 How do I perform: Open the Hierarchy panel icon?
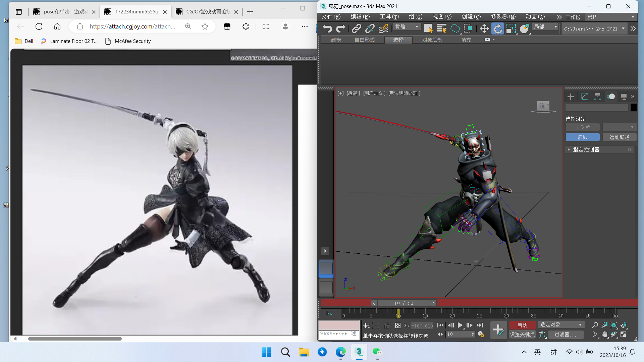coord(597,97)
